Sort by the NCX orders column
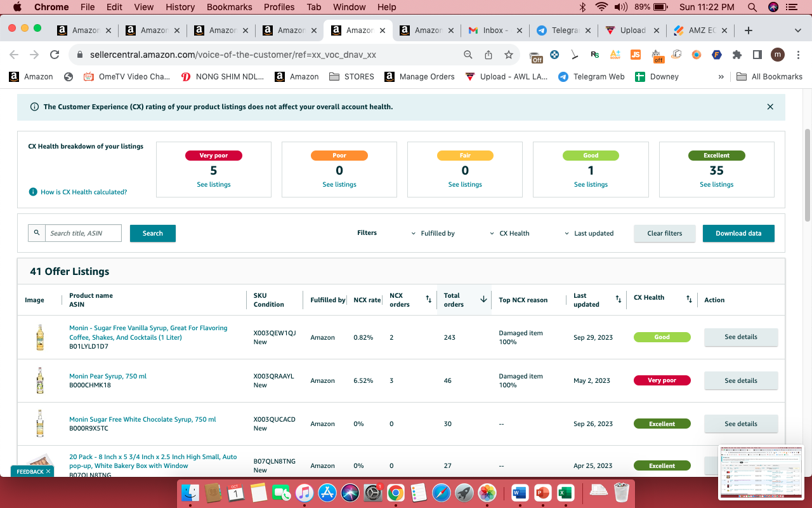 point(428,299)
